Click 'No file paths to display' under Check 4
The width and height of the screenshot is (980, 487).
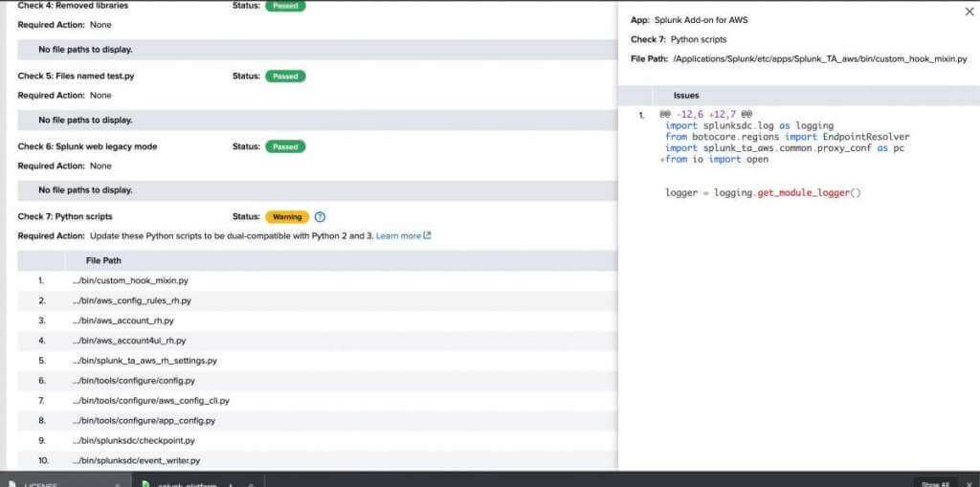click(x=85, y=50)
